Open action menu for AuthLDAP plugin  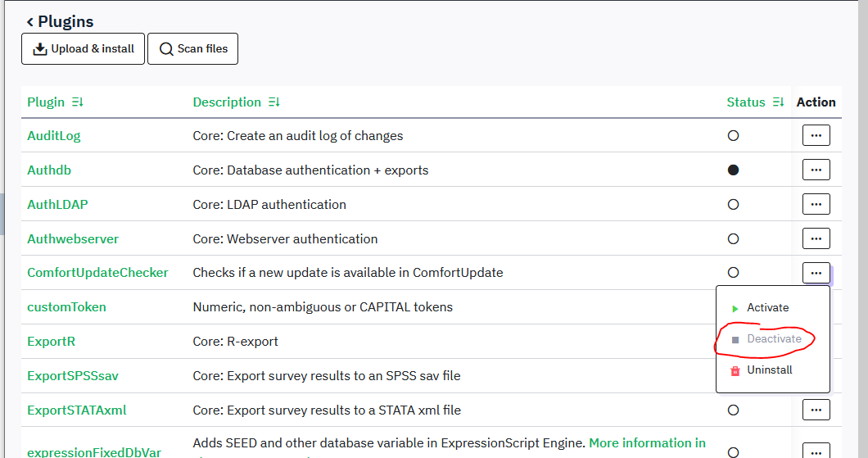816,205
